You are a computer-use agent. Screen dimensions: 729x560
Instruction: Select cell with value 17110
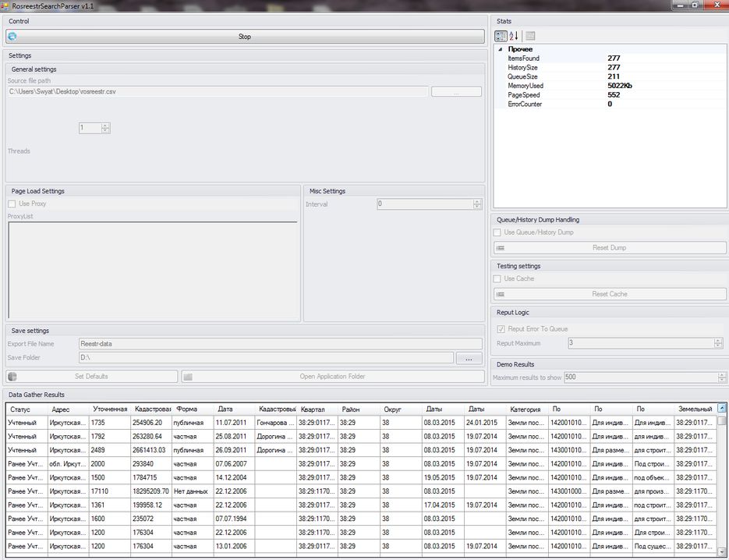[x=110, y=491]
